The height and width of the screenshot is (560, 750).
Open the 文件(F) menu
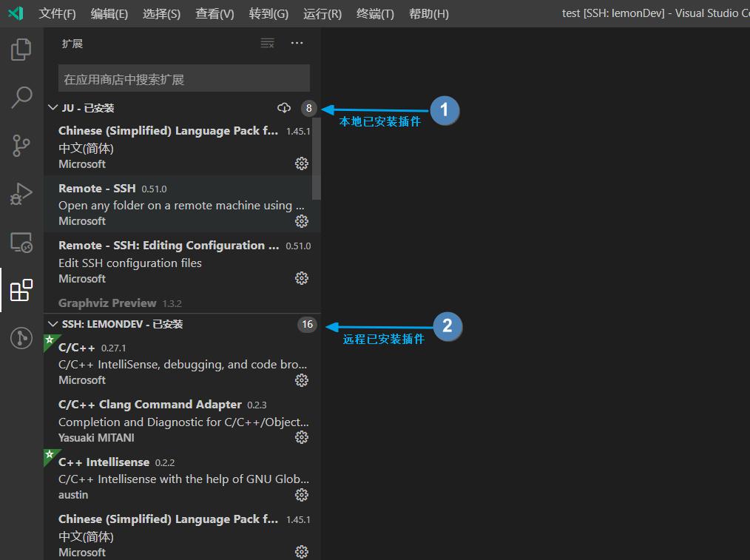tap(58, 13)
